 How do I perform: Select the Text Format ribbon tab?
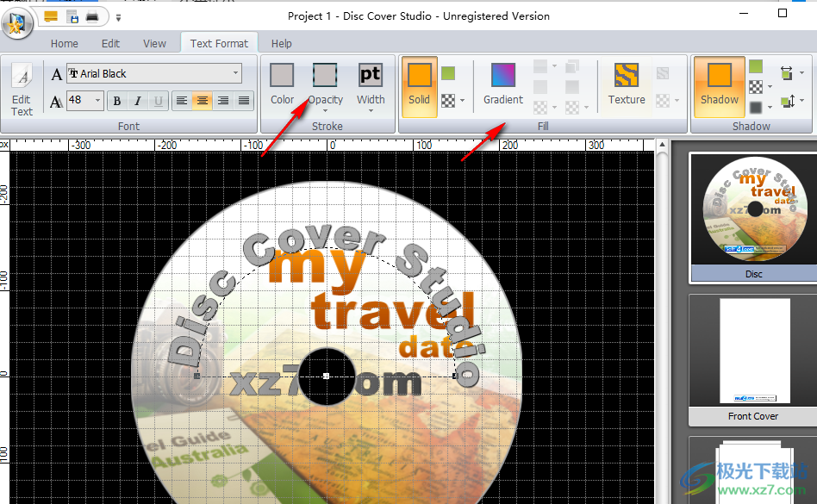pos(219,44)
